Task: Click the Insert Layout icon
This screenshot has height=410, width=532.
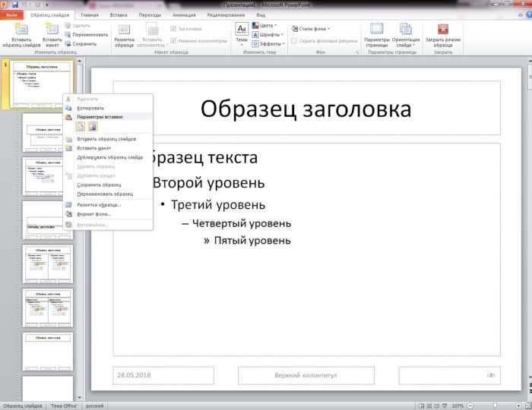Action: click(52, 30)
